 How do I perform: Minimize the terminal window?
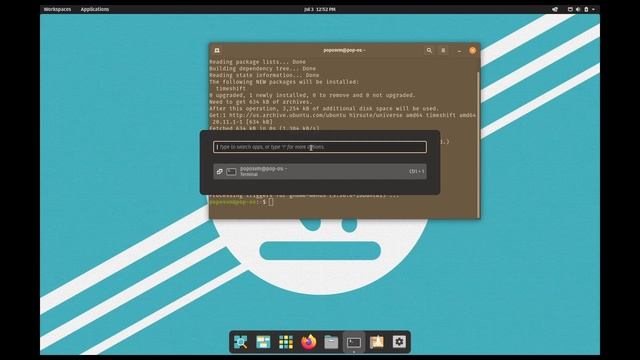[x=459, y=51]
